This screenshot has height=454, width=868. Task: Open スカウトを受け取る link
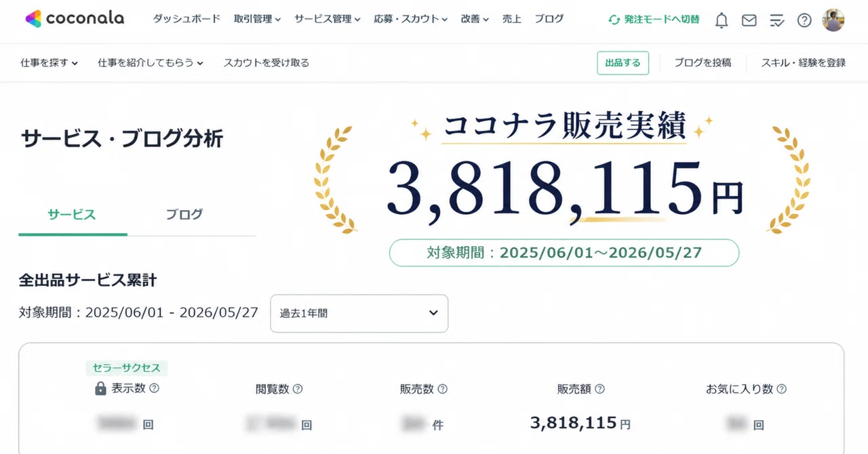pyautogui.click(x=267, y=62)
